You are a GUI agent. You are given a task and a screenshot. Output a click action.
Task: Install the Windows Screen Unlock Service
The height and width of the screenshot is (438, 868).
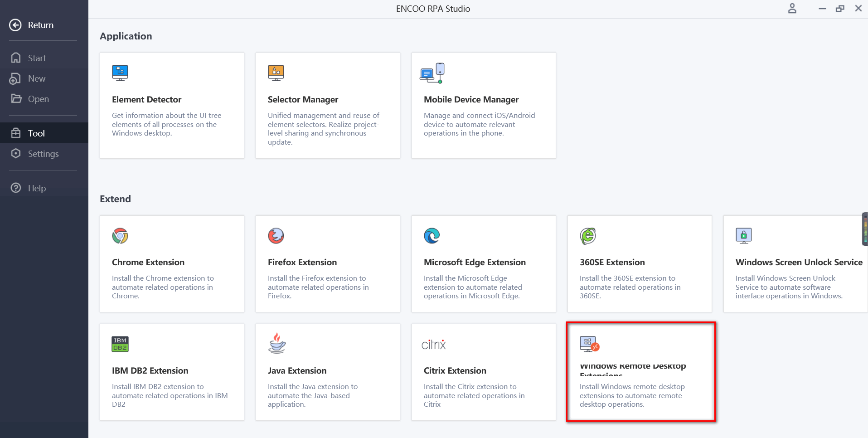(x=795, y=264)
